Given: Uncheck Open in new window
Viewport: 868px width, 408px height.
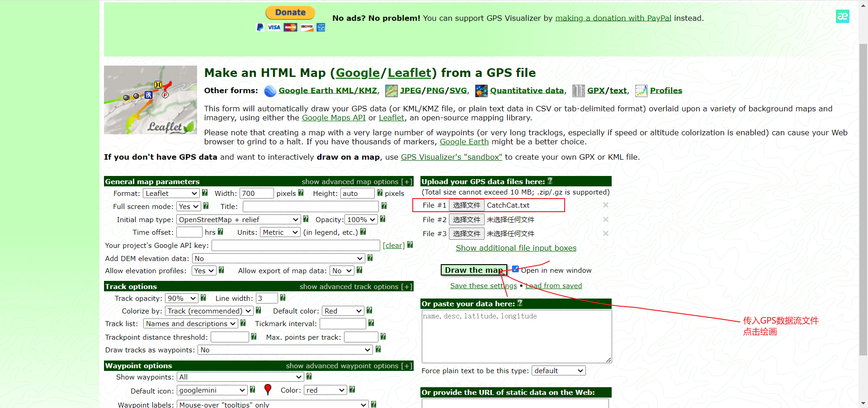Looking at the screenshot, I should click(515, 269).
